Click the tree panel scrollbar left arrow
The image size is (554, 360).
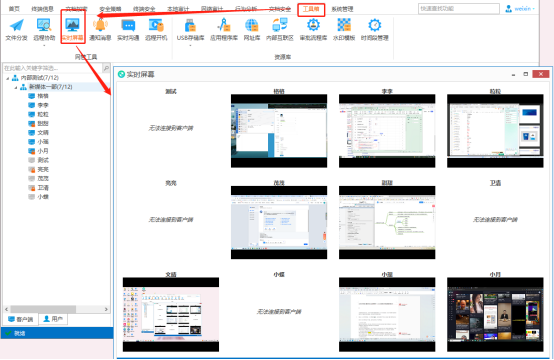pyautogui.click(x=6, y=309)
